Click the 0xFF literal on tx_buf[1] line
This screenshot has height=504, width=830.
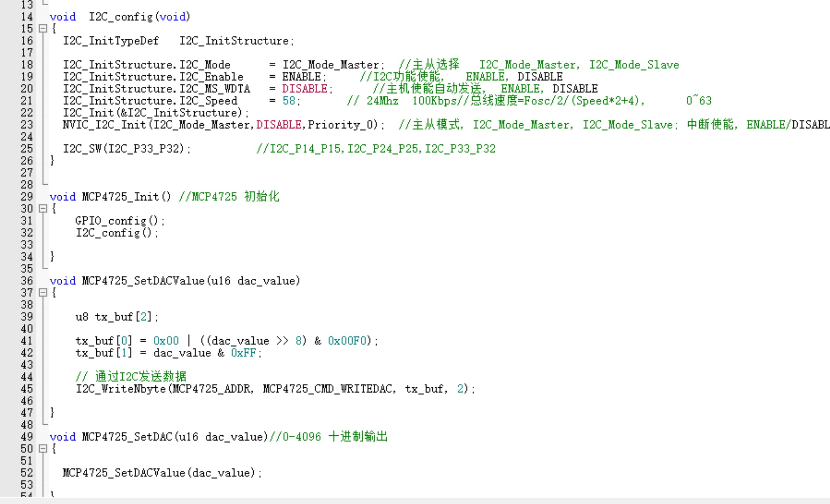coord(243,353)
